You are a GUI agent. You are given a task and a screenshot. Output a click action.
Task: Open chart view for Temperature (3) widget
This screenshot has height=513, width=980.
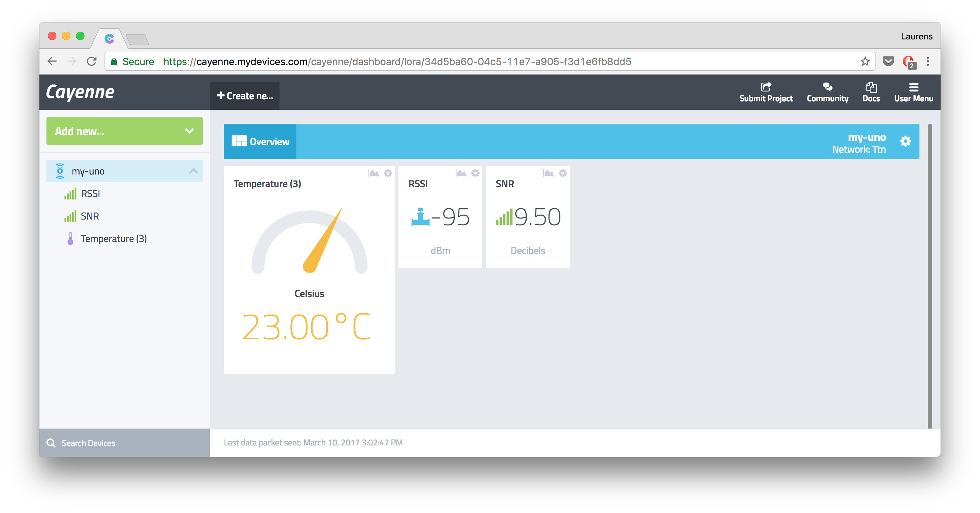(373, 173)
